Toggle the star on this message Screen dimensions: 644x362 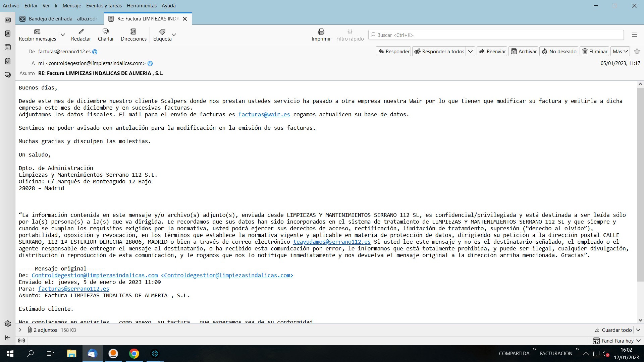pyautogui.click(x=637, y=51)
